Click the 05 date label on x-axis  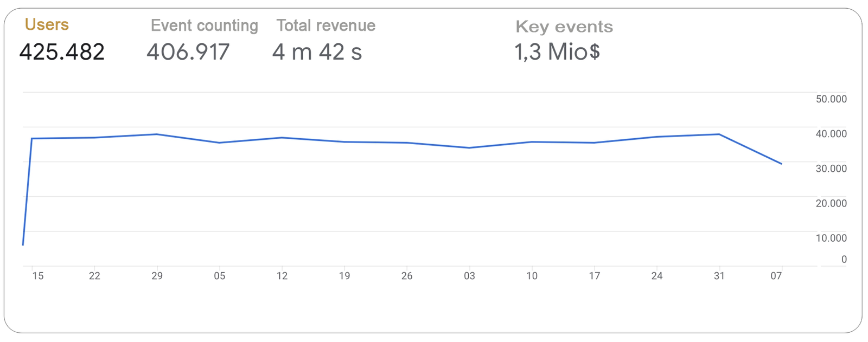click(219, 276)
